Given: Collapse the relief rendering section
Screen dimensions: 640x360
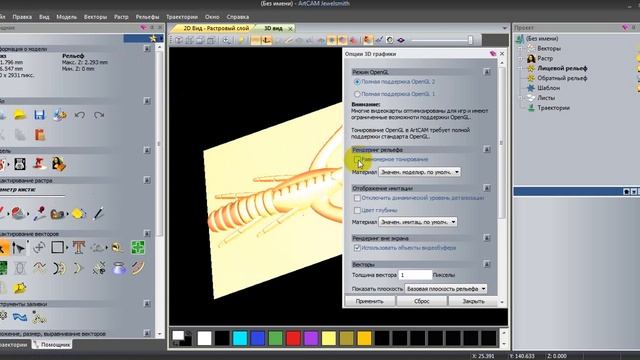Looking at the screenshot, I should pyautogui.click(x=487, y=149).
